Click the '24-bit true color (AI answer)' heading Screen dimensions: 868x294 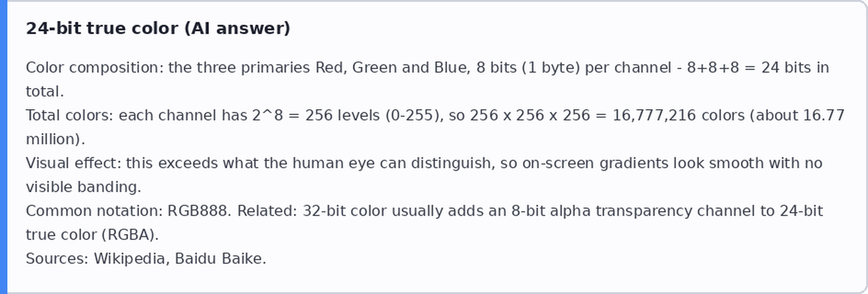[x=158, y=28]
